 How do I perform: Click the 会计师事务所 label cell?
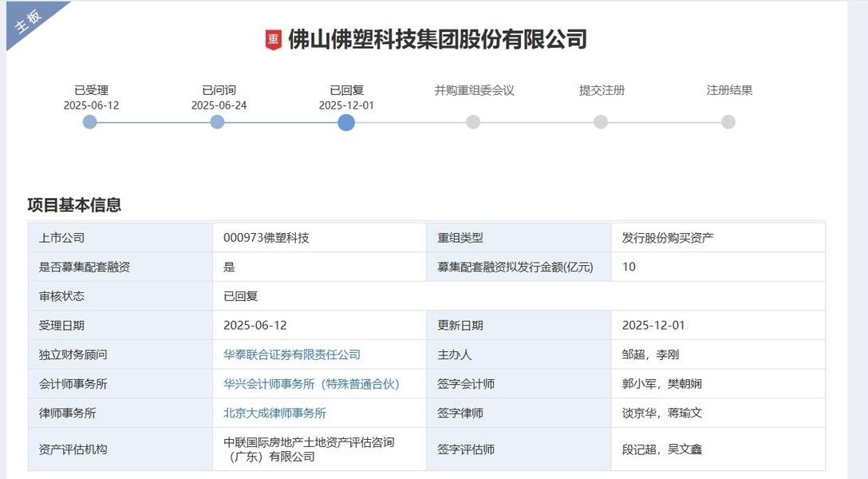coord(120,384)
